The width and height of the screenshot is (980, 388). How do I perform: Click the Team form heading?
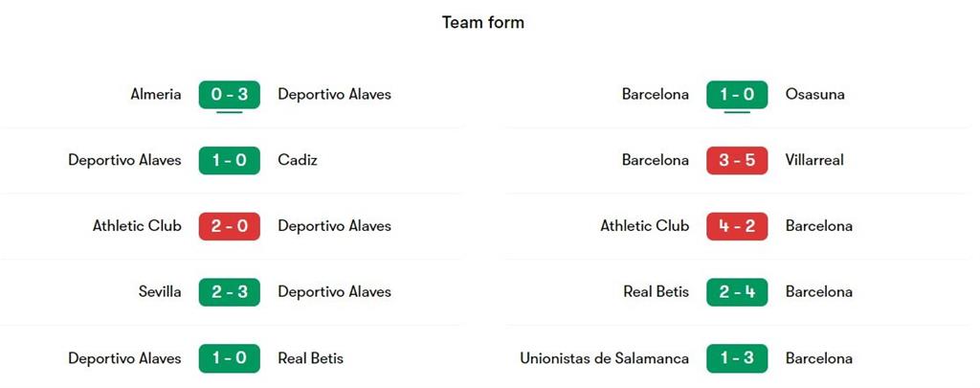pos(483,22)
